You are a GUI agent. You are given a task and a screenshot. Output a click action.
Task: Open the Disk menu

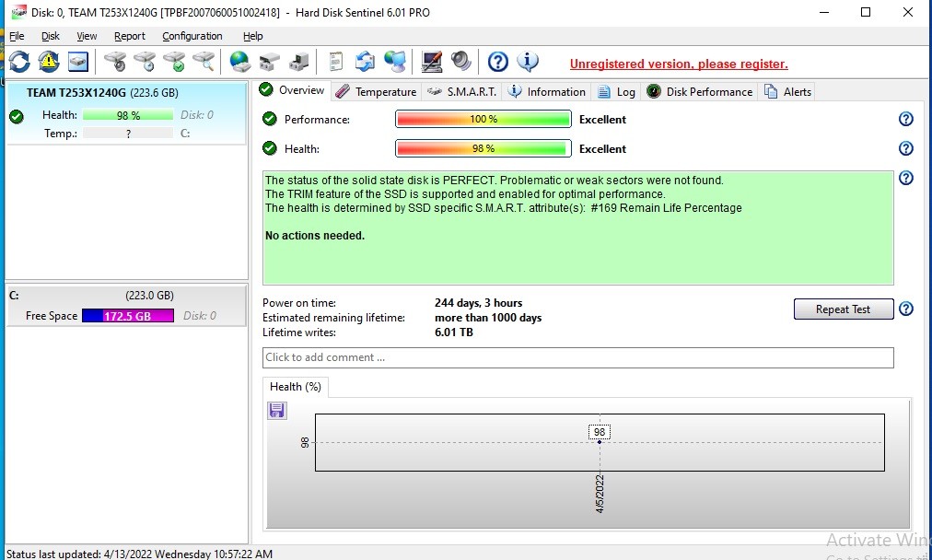click(51, 36)
